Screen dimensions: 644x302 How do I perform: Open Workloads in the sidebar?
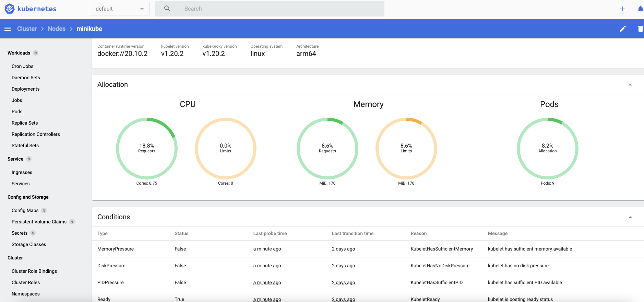tap(19, 53)
